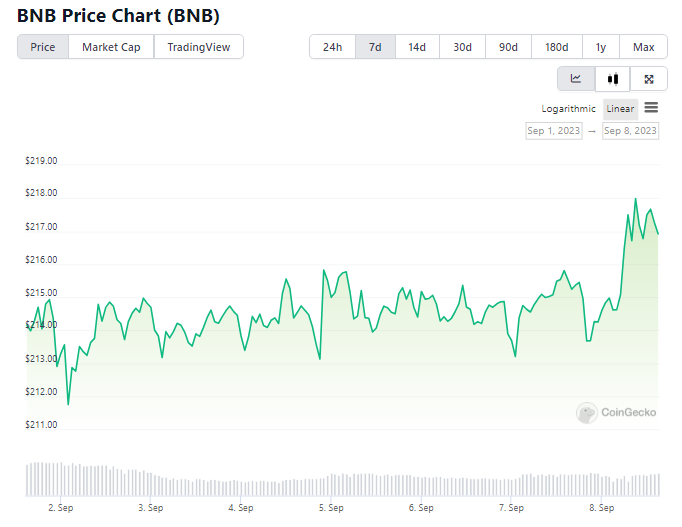
Task: Toggle Linear scale
Action: point(620,109)
